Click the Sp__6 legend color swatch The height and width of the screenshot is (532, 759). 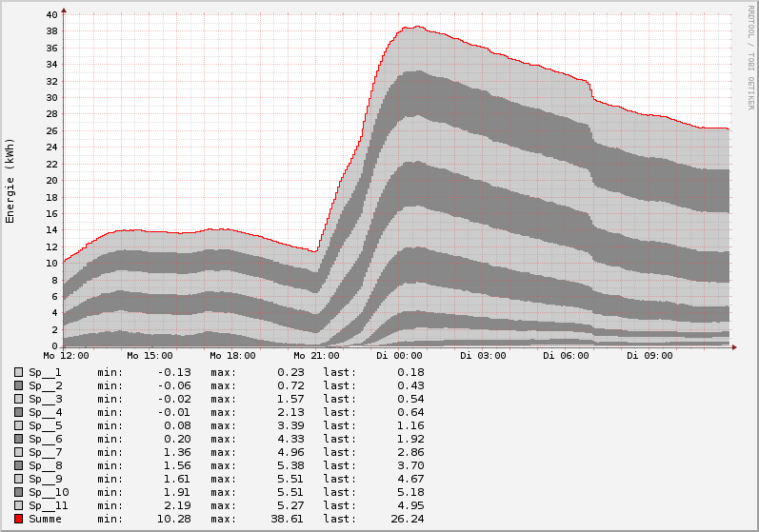(18, 439)
